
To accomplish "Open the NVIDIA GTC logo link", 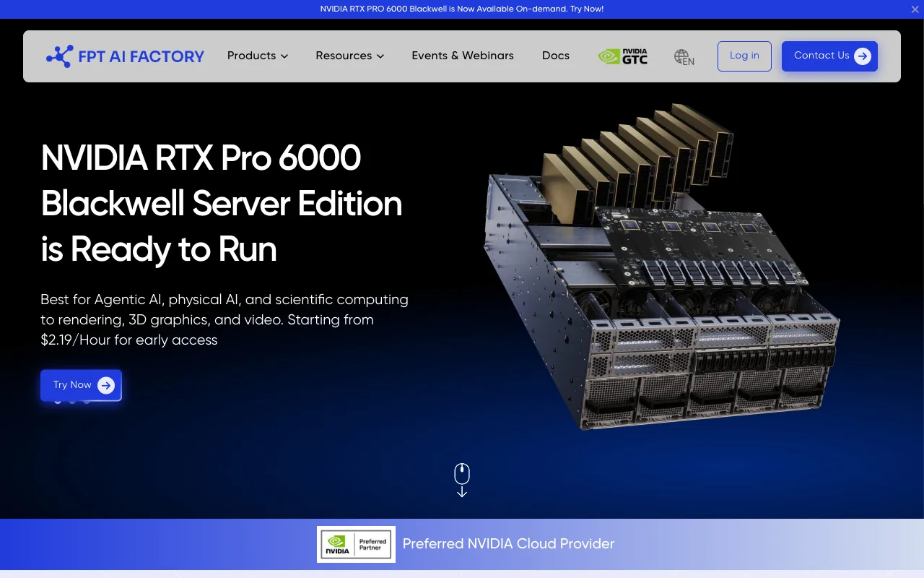I will tap(623, 56).
